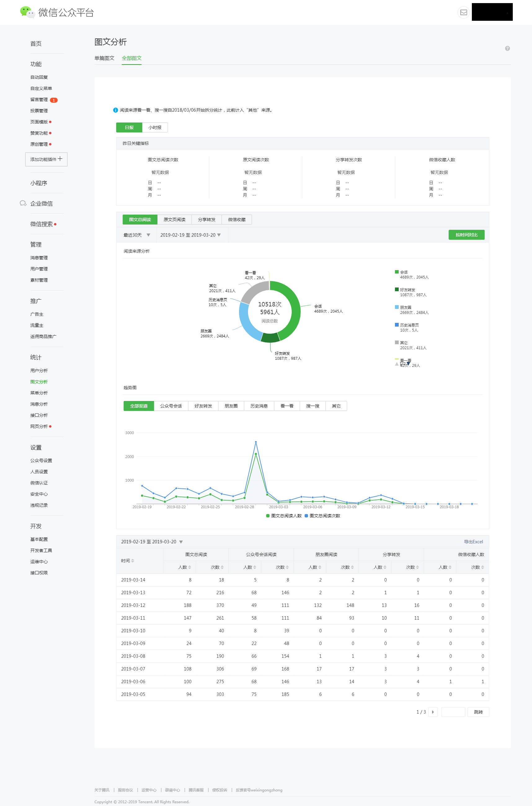Click the page number input field

[453, 712]
